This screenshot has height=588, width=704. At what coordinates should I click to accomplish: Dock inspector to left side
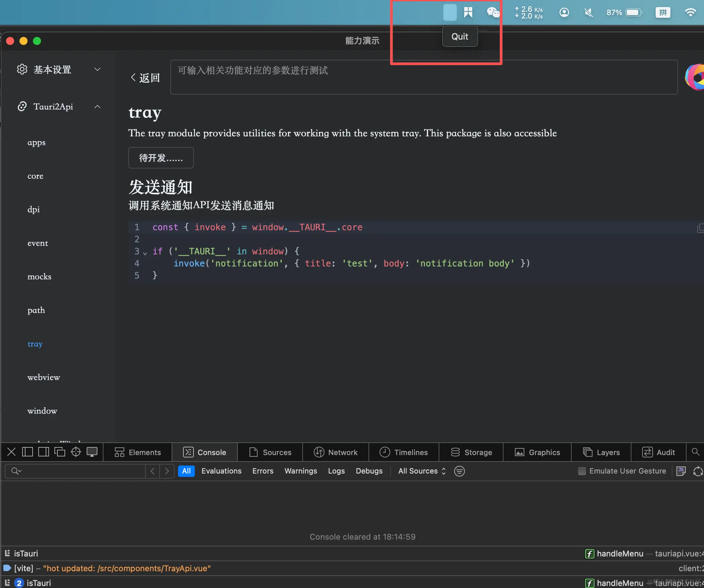27,452
